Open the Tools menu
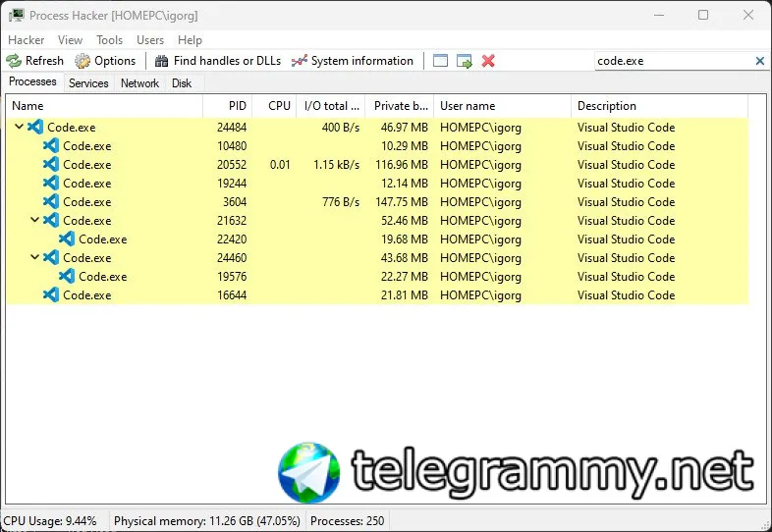This screenshot has width=772, height=532. pyautogui.click(x=109, y=40)
